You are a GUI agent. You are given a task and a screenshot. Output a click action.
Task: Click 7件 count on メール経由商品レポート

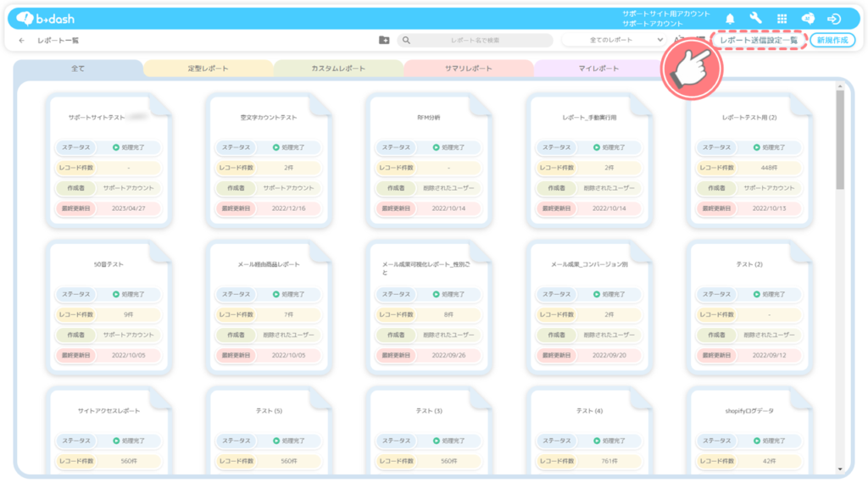click(288, 315)
